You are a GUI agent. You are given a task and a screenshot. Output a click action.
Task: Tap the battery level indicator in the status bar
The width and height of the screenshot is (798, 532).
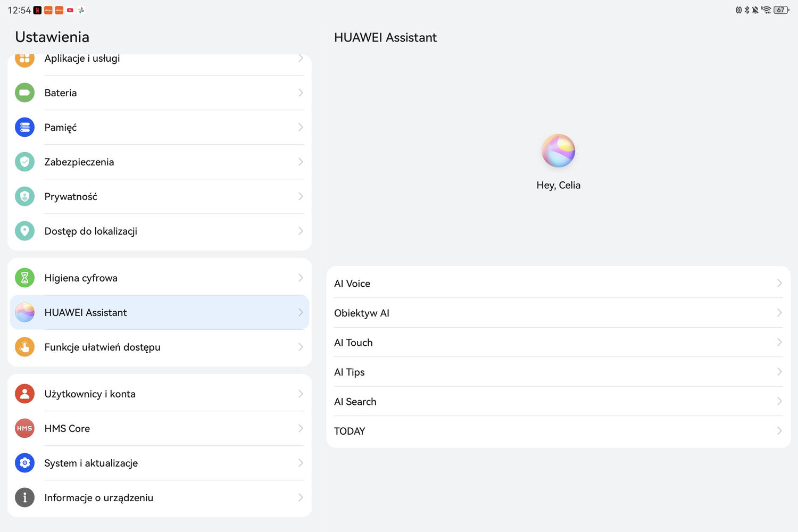[x=781, y=10]
